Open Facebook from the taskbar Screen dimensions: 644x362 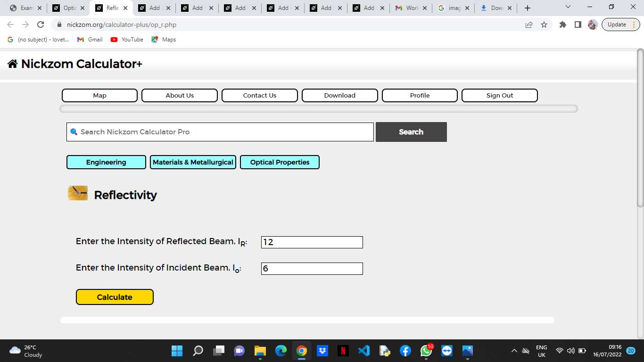405,351
